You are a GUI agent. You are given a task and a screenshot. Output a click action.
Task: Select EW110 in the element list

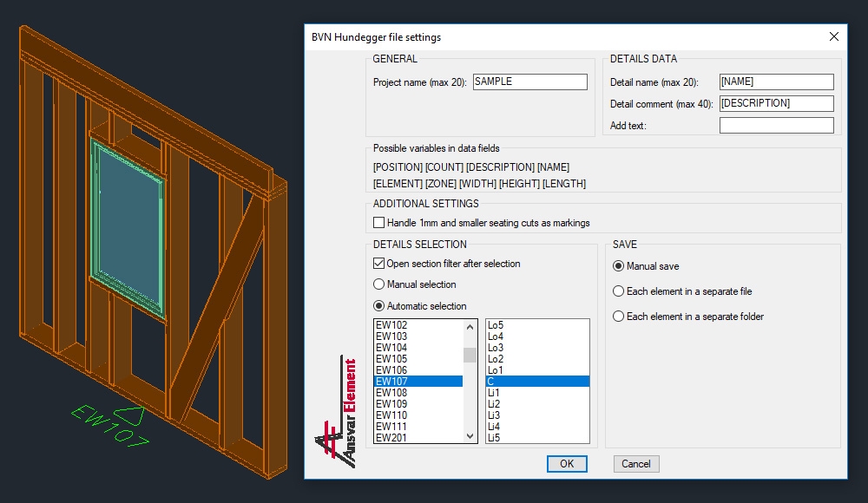pyautogui.click(x=418, y=415)
